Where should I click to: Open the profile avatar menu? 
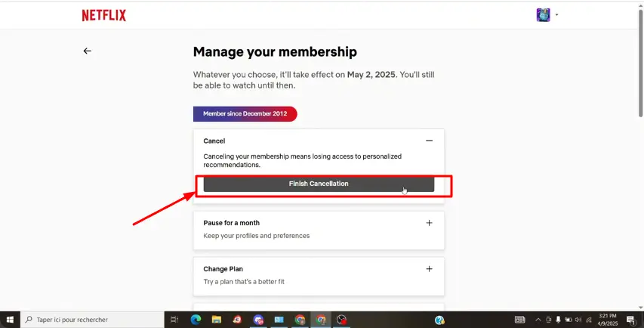pos(543,15)
